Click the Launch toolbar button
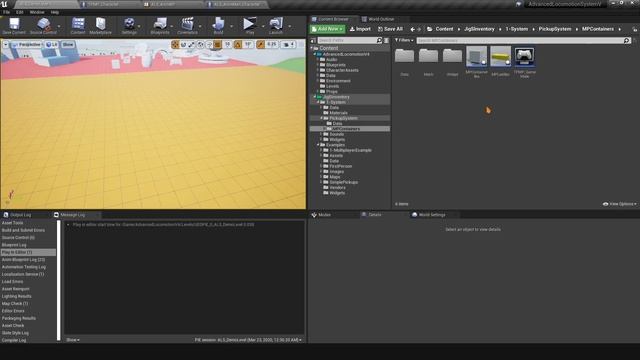Screen dimensions: 640x360 tap(276, 26)
